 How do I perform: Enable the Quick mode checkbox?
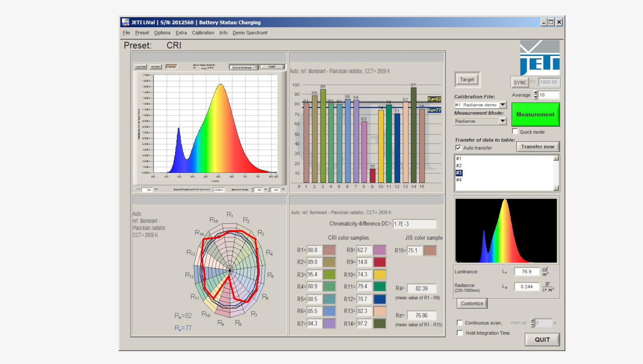515,131
